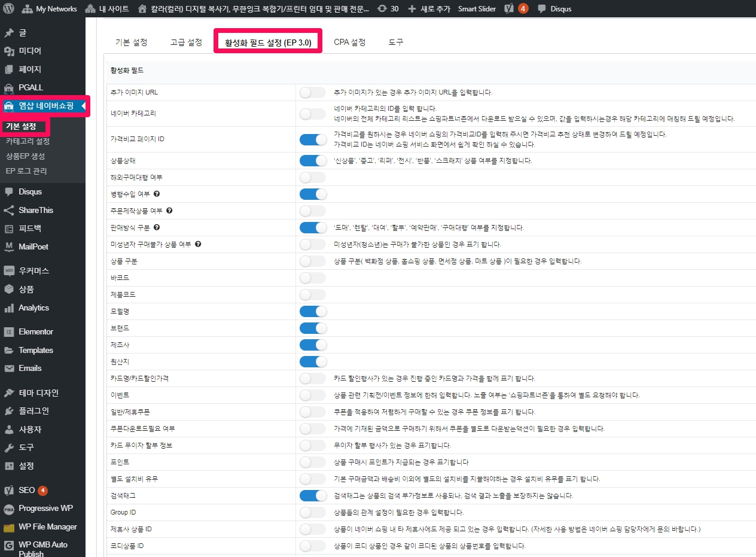
Task: Toggle the 브랜드 field switch
Action: [313, 328]
